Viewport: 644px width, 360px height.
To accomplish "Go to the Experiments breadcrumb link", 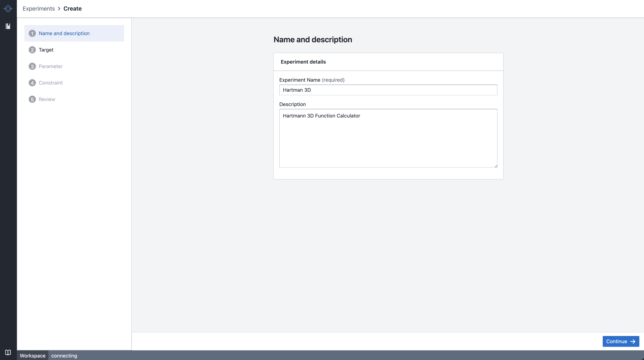I will pos(39,8).
